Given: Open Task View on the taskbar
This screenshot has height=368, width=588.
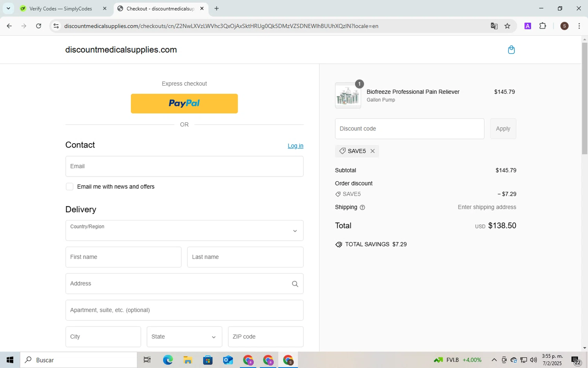Looking at the screenshot, I should (147, 360).
